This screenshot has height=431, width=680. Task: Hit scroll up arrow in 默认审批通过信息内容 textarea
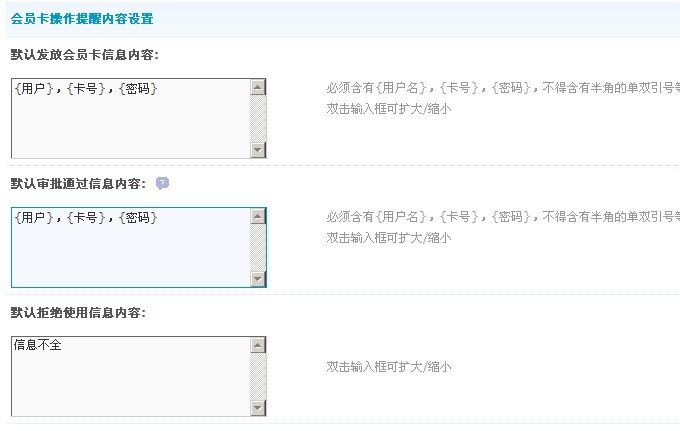coord(258,216)
